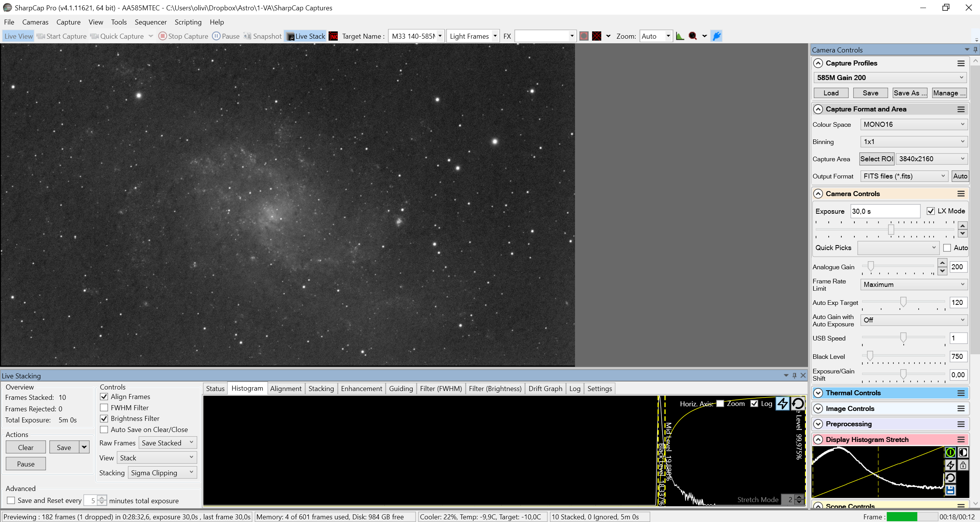Image resolution: width=980 pixels, height=522 pixels.
Task: Click the Exposure value input field
Action: (x=885, y=211)
